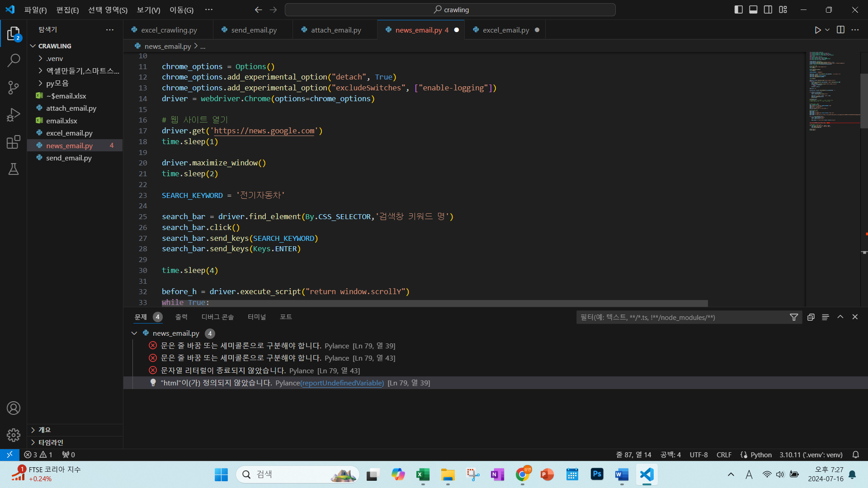Open Photoshop from the taskbar

597,474
